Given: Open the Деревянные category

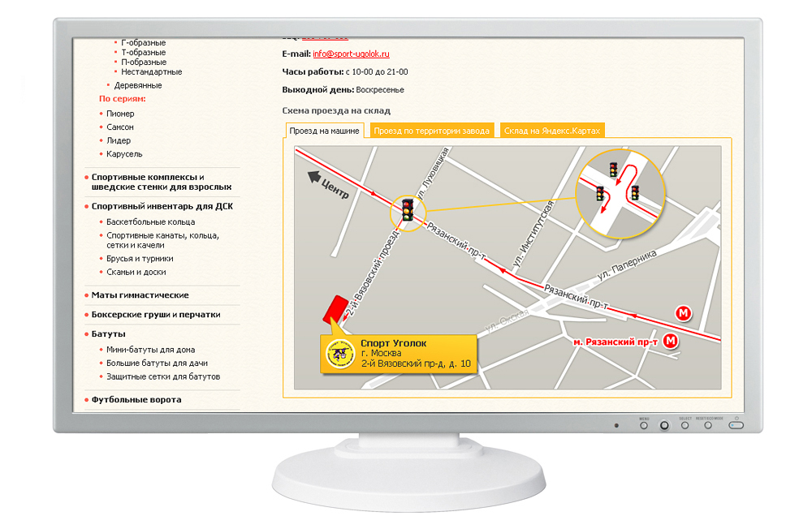Looking at the screenshot, I should click(x=138, y=85).
